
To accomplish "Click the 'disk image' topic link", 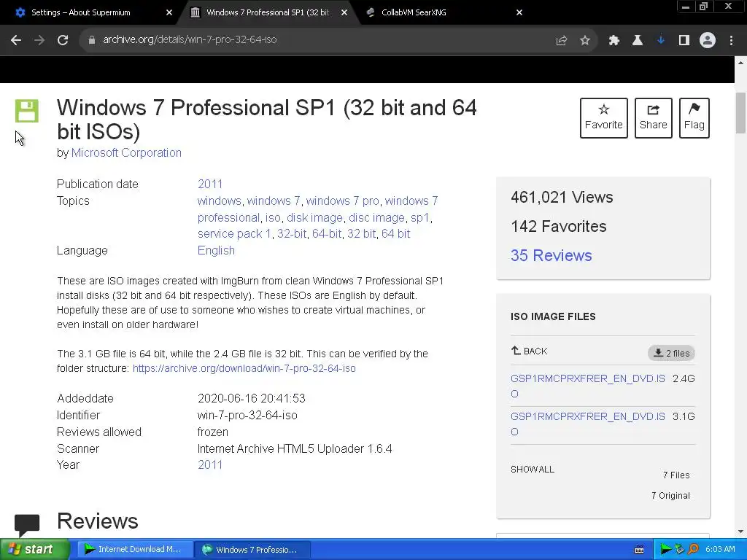I will point(314,217).
